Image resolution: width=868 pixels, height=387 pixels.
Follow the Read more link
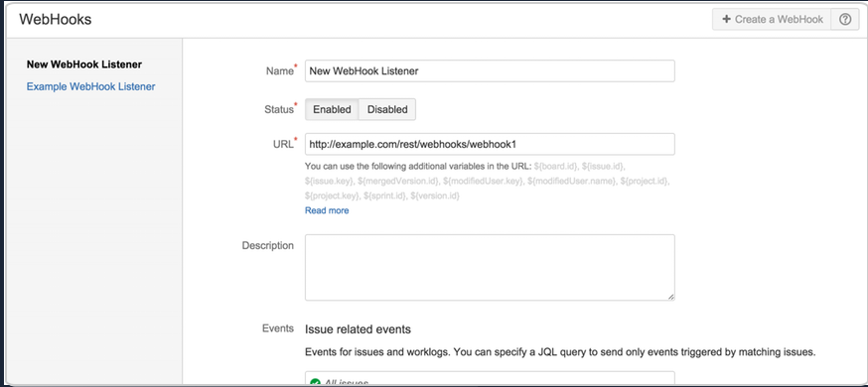click(x=327, y=210)
